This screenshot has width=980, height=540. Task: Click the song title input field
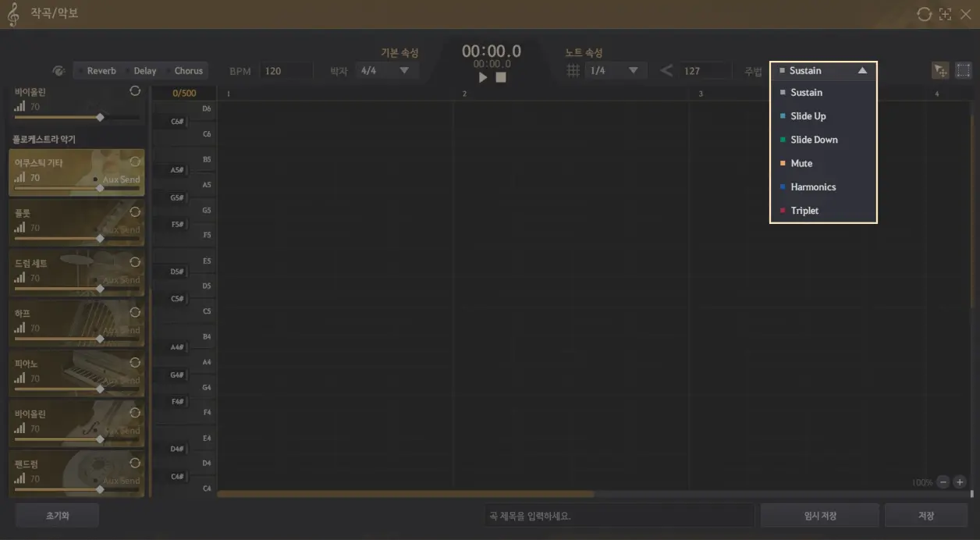(x=619, y=516)
